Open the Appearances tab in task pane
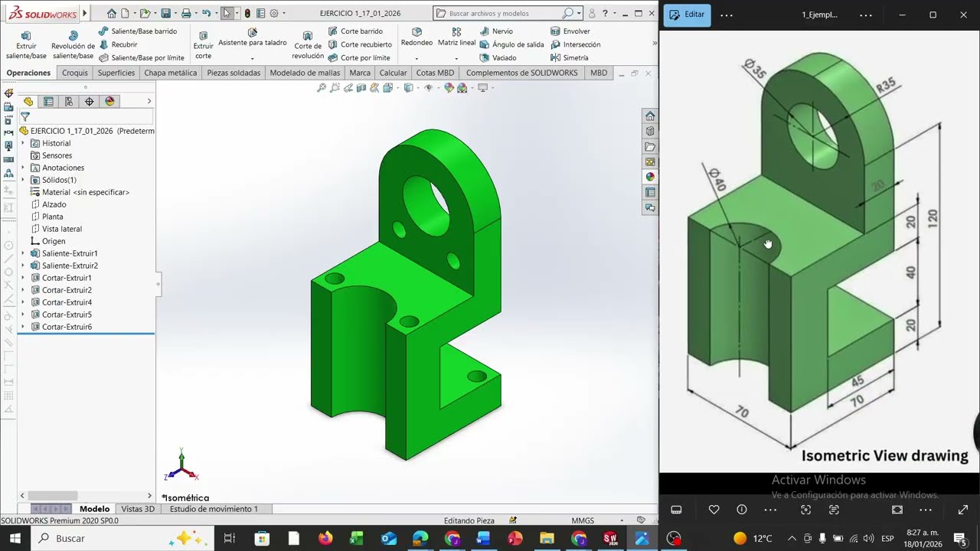This screenshot has height=551, width=980. [650, 177]
